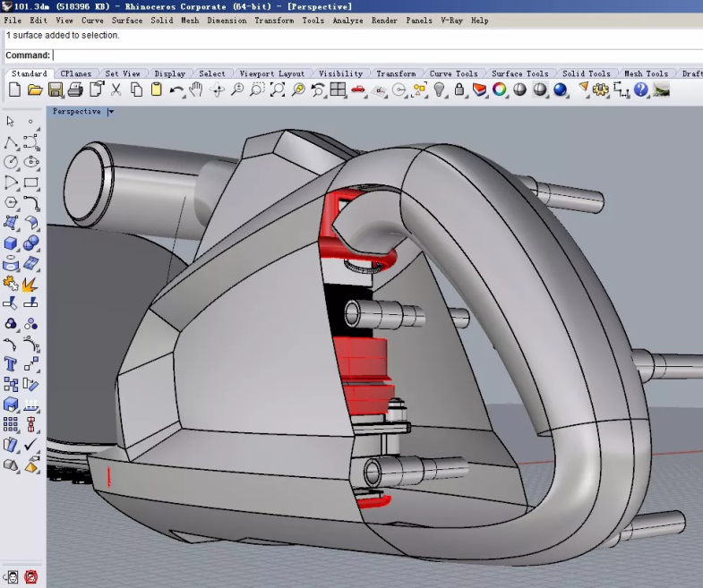
Task: Switch to the Solid Tools tab
Action: click(x=586, y=73)
